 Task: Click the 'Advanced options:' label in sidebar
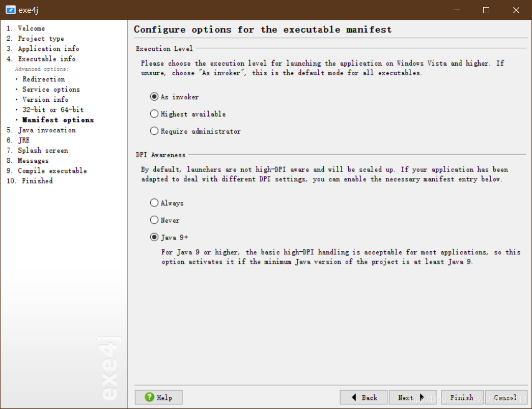click(x=42, y=69)
